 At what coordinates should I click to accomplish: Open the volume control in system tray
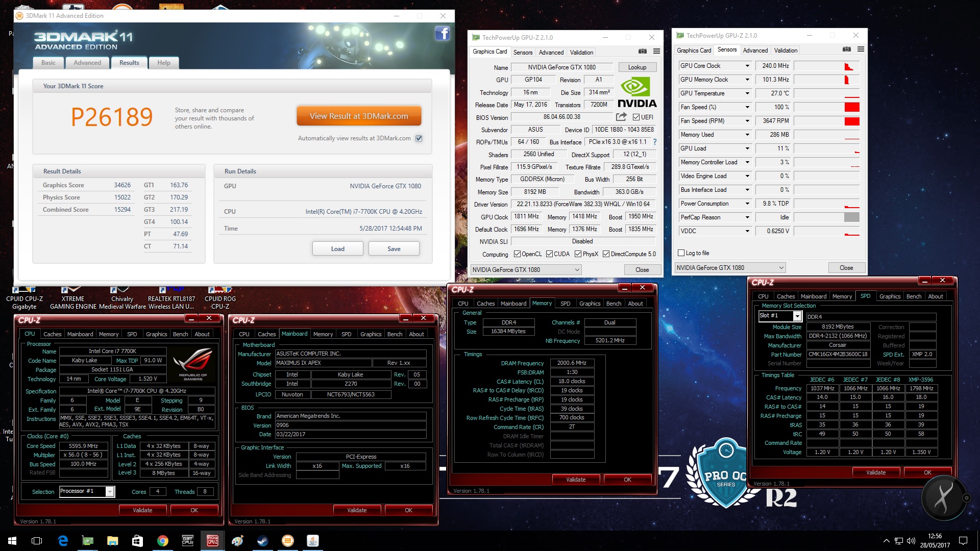pyautogui.click(x=911, y=541)
